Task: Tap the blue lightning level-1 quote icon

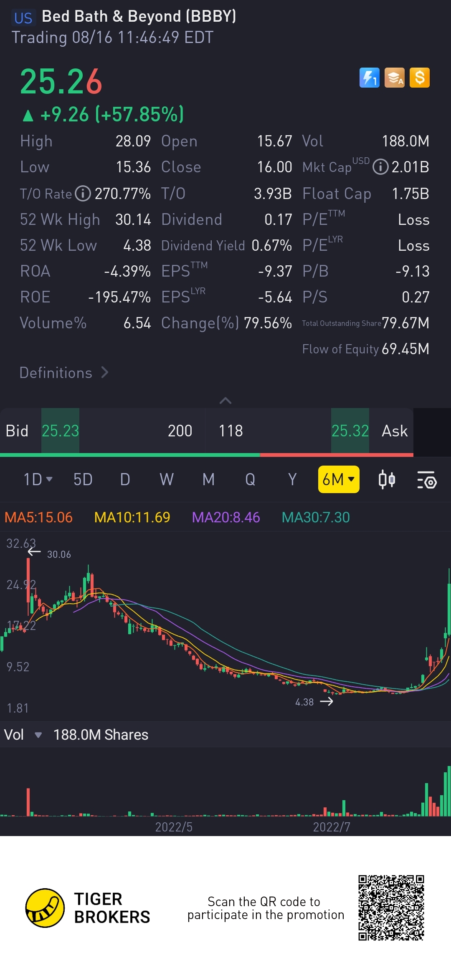Action: click(369, 78)
